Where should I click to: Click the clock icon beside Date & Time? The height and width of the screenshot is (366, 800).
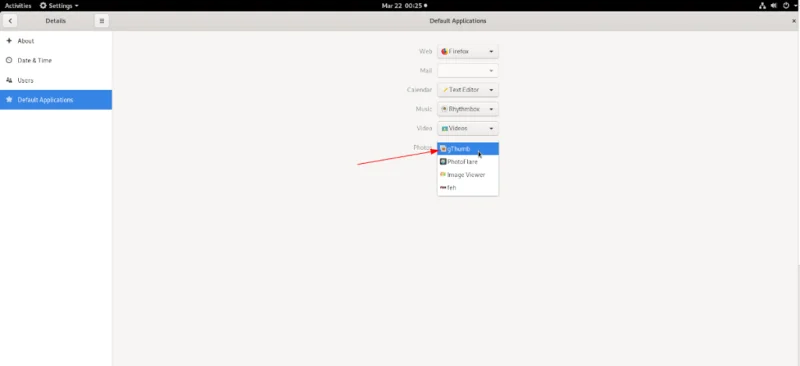click(x=9, y=60)
